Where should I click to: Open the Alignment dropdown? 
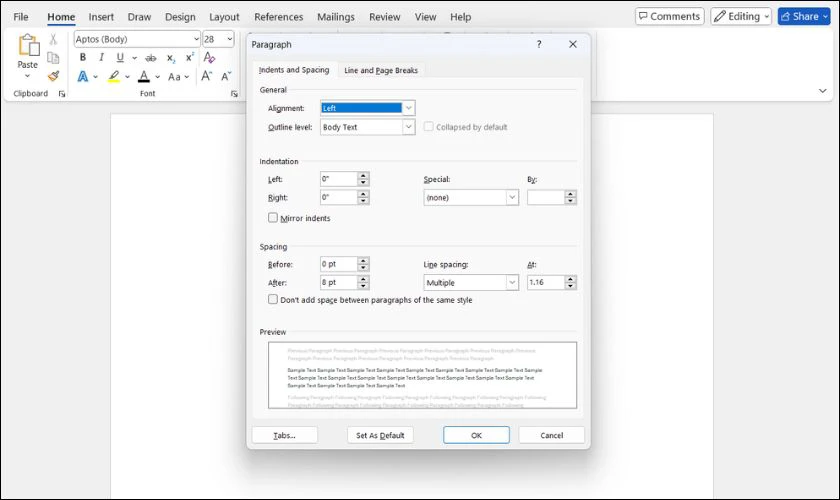click(368, 108)
